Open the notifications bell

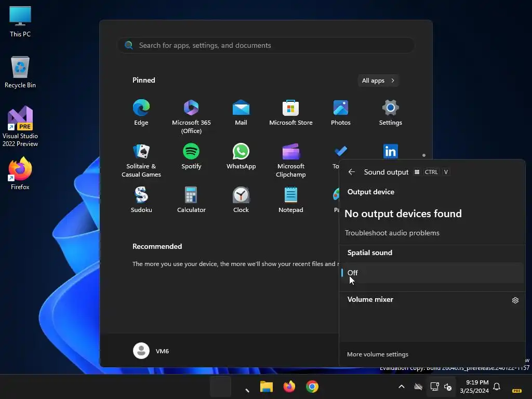tap(497, 387)
